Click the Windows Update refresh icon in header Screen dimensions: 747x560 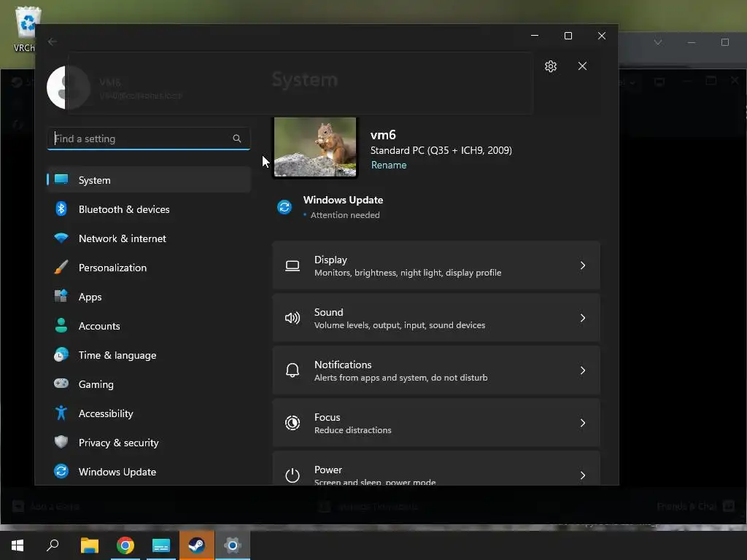pos(285,207)
